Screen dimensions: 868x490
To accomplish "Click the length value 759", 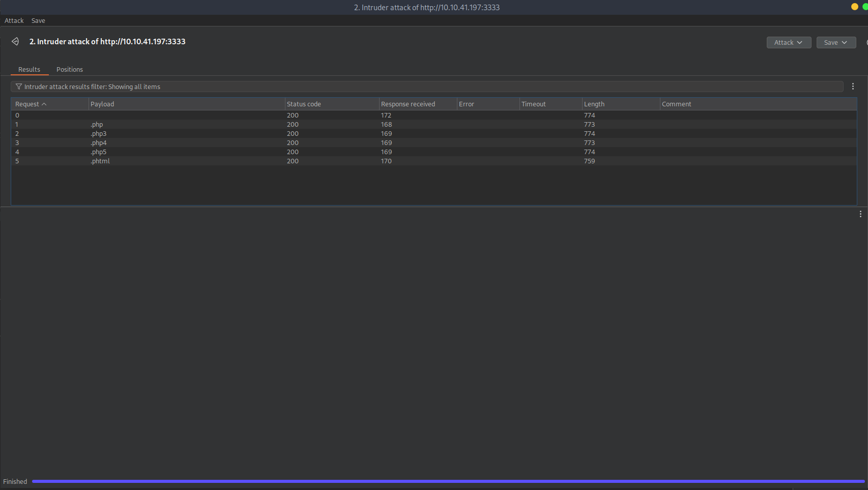I will [589, 161].
